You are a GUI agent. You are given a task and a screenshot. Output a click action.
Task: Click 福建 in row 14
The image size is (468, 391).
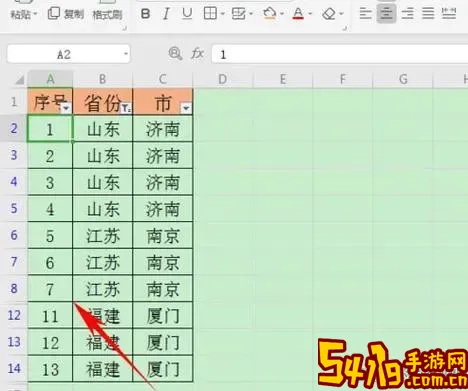tap(103, 369)
